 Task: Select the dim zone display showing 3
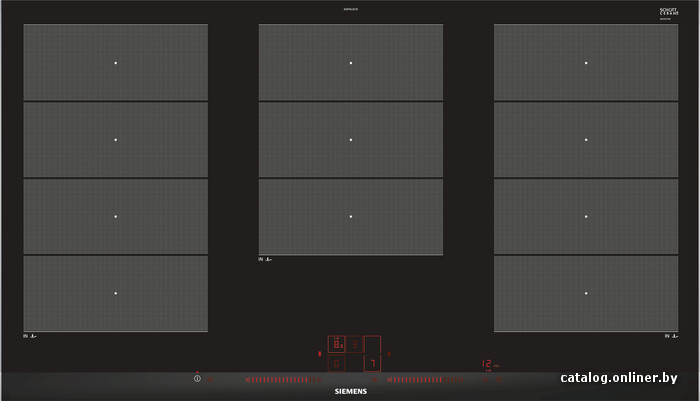pyautogui.click(x=355, y=344)
